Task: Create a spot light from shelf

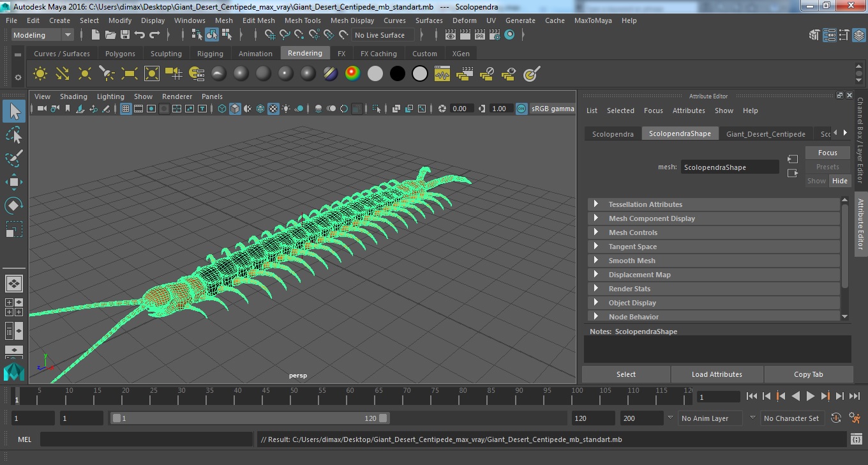Action: 107,74
